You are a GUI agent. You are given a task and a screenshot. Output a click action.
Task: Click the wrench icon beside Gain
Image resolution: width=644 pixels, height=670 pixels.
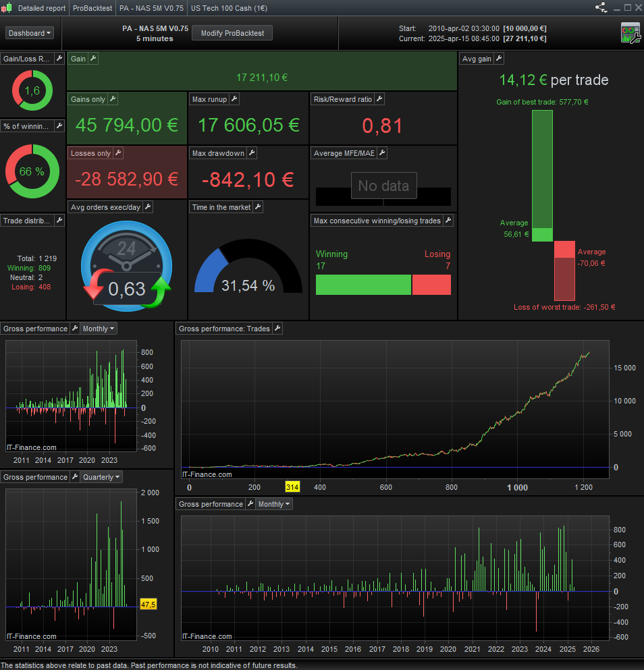tap(93, 59)
